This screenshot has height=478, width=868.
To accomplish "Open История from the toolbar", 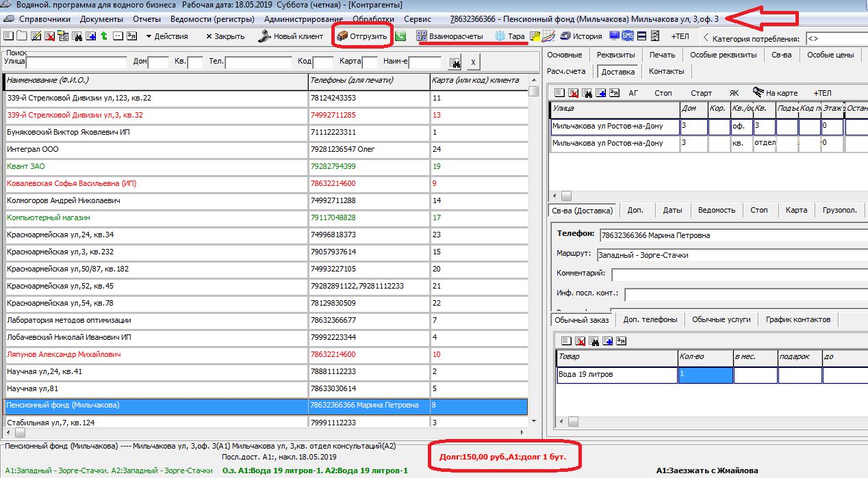I will (581, 36).
